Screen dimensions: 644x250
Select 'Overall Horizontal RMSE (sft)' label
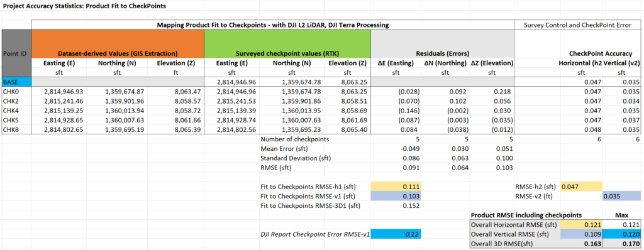(x=514, y=225)
